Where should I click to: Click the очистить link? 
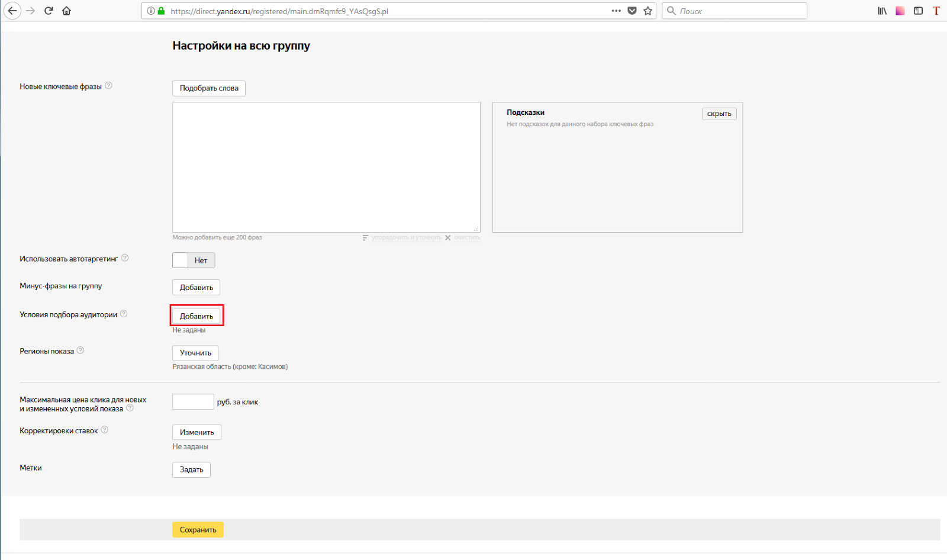point(468,238)
